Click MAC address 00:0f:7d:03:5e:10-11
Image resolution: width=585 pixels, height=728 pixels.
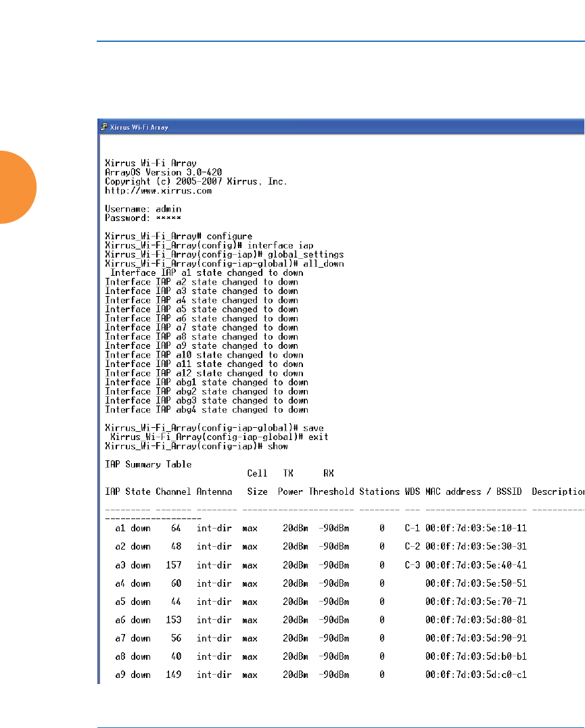click(476, 529)
